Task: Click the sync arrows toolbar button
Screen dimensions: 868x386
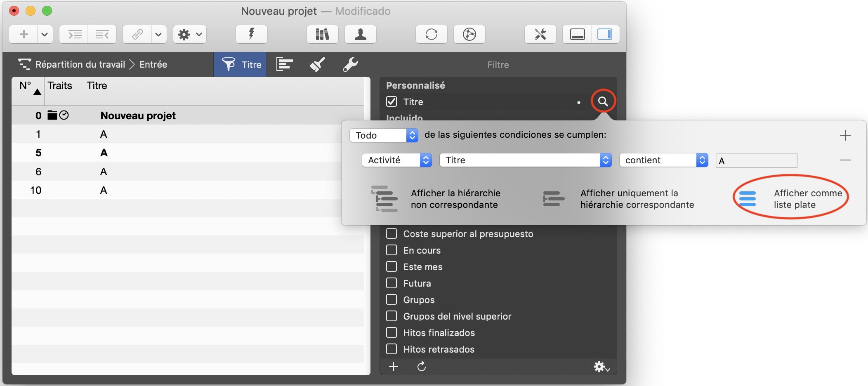Action: point(431,34)
